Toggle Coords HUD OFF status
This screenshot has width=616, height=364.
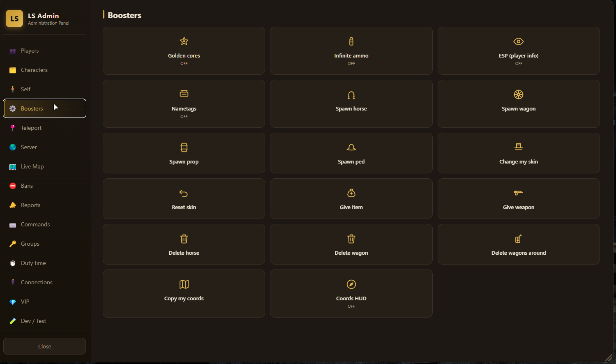(x=351, y=306)
